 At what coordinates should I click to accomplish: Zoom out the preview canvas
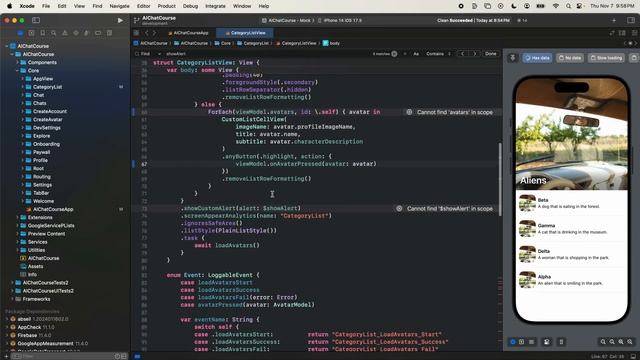603,342
